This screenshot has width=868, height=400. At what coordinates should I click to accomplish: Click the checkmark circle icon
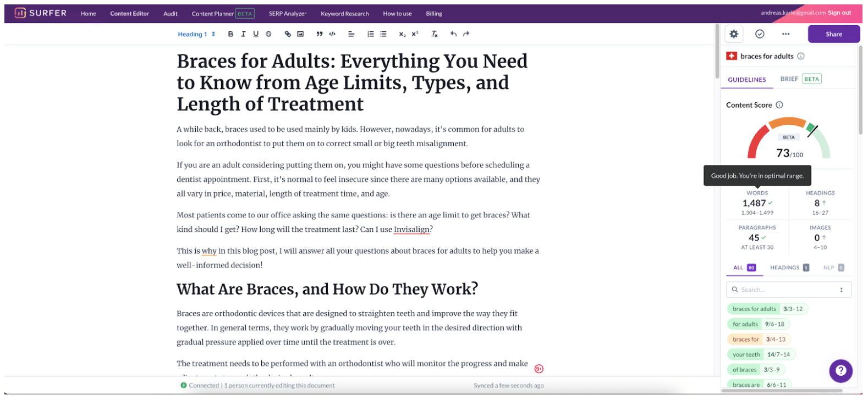pyautogui.click(x=760, y=34)
